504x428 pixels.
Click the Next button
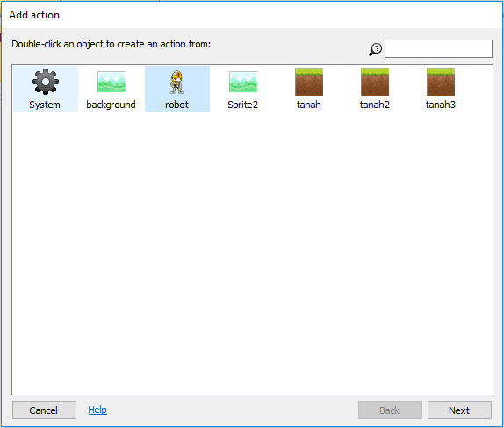[x=459, y=410]
